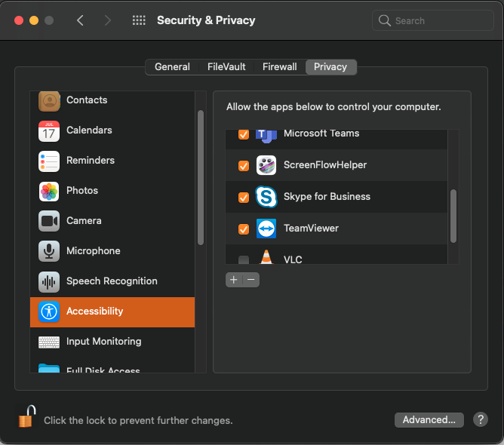Image resolution: width=504 pixels, height=445 pixels.
Task: Uncheck the Skype for Business checkbox
Action: click(244, 198)
